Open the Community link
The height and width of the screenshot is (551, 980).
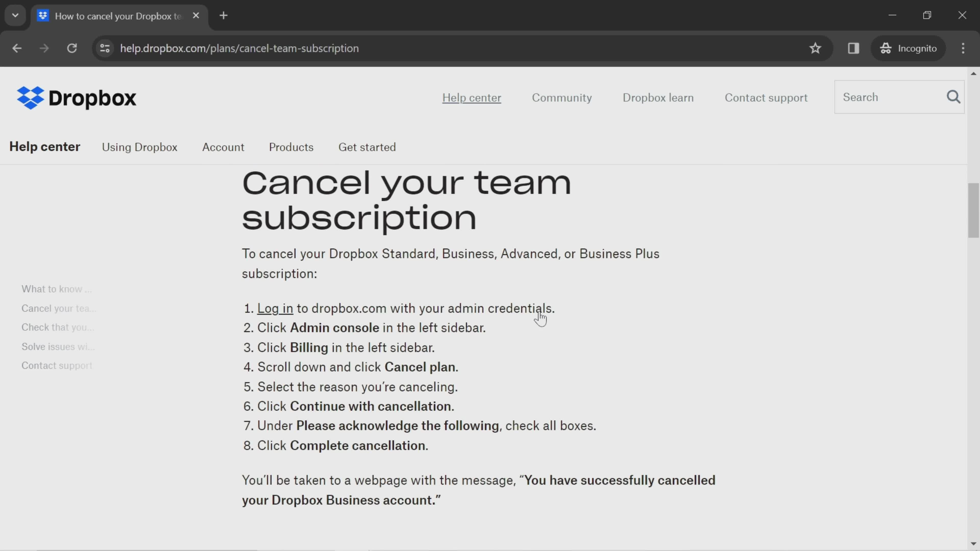[561, 98]
